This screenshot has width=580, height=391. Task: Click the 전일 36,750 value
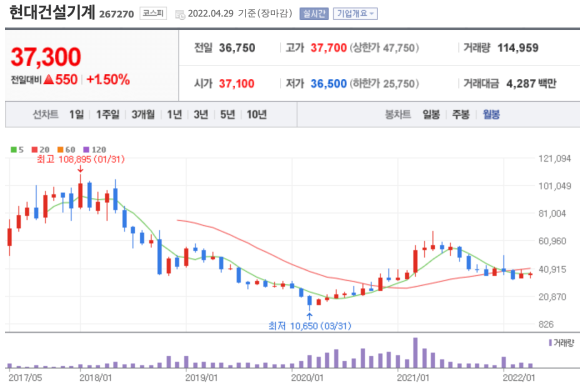click(x=237, y=48)
